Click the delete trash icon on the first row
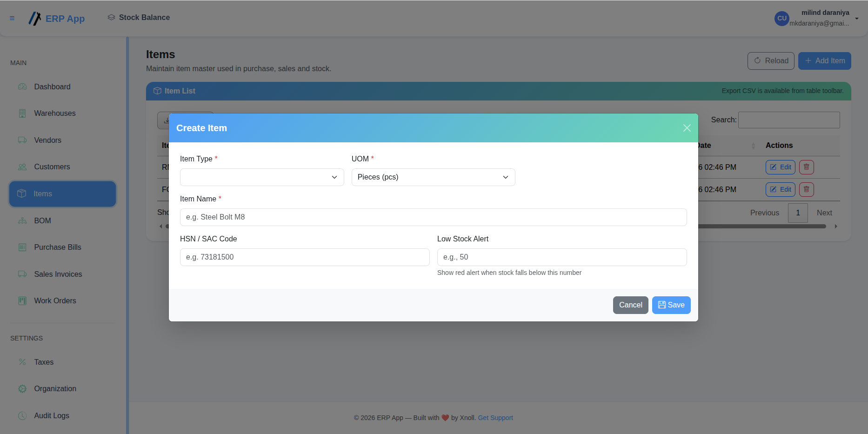868x434 pixels. click(x=806, y=167)
